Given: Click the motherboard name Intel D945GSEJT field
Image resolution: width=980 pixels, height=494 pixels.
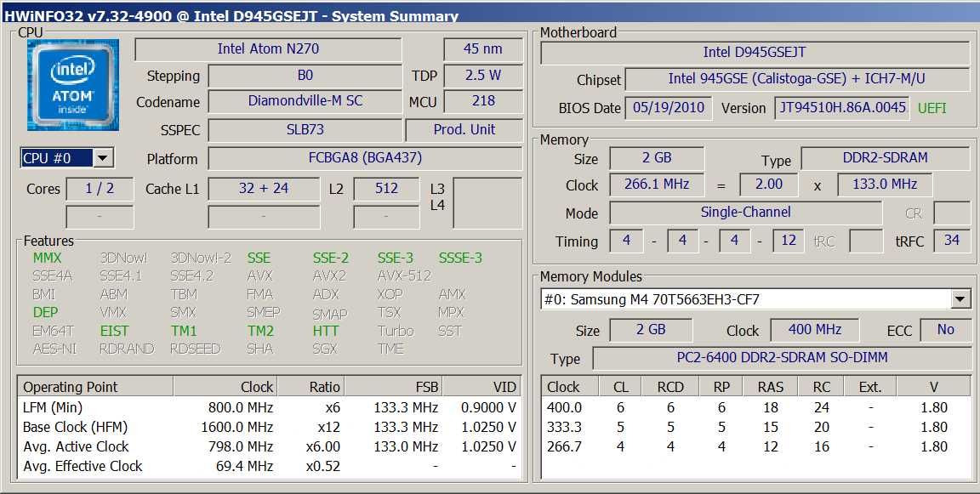Looking at the screenshot, I should click(x=755, y=53).
